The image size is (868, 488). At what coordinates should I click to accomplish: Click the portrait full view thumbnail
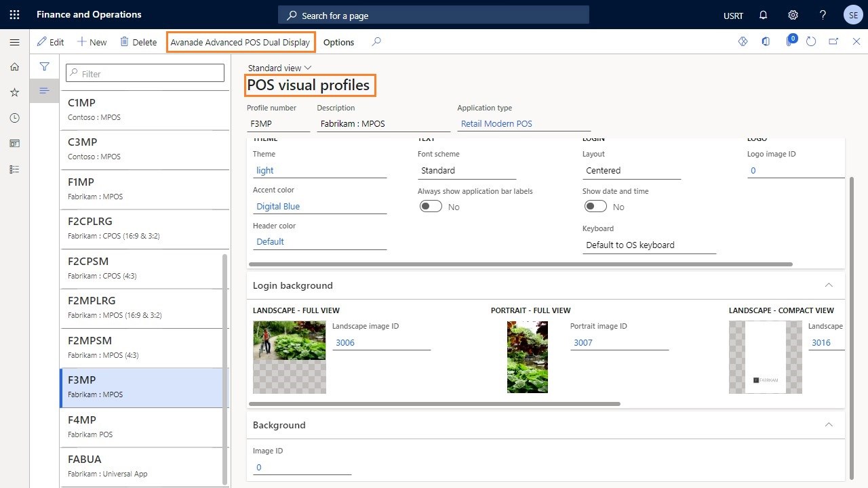(528, 357)
